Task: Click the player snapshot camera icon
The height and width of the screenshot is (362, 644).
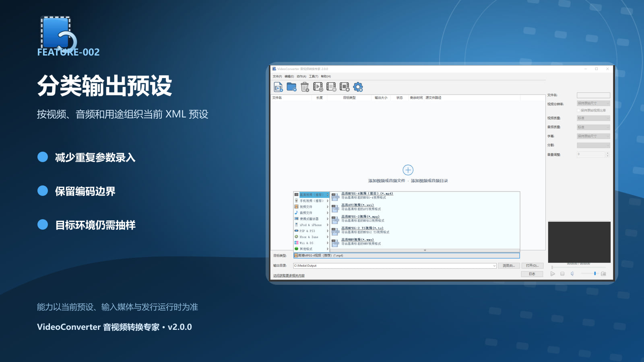Action: (603, 274)
